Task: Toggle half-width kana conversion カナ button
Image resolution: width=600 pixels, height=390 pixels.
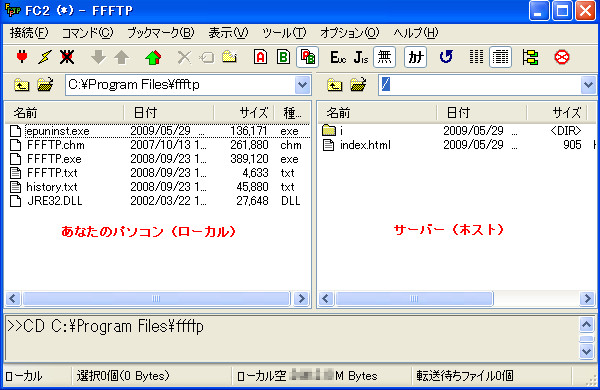Action: pos(416,57)
